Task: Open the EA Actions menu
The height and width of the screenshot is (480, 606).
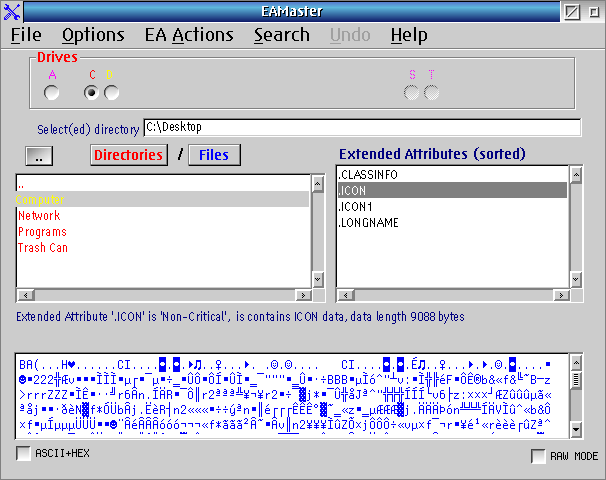Action: (x=189, y=35)
